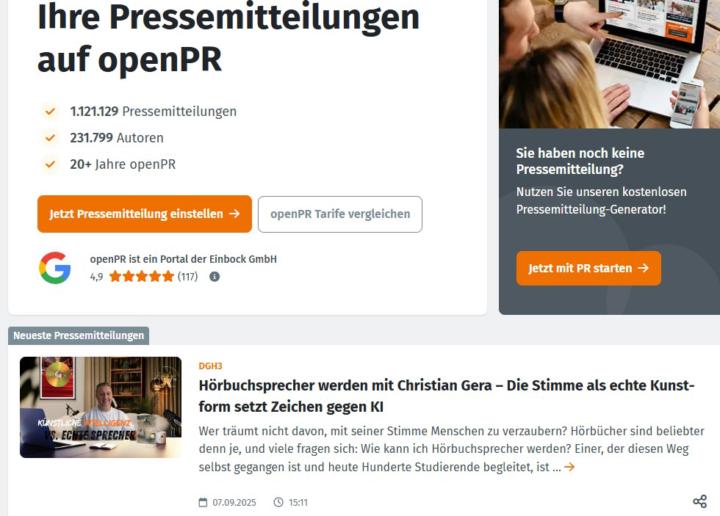Click checkmark next to 20+ Jahre openPR

coord(50,164)
